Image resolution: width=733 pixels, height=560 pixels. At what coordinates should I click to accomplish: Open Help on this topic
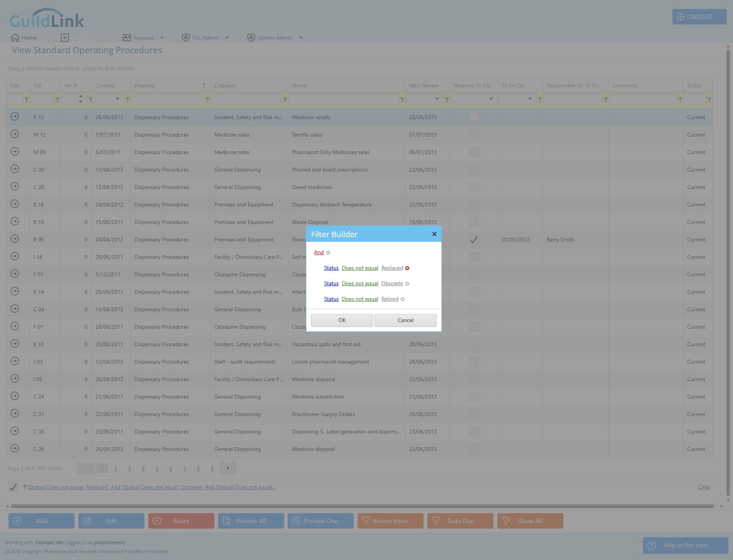point(685,545)
